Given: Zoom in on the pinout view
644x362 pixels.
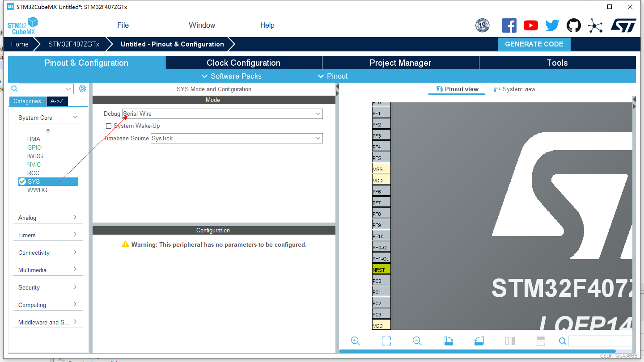Looking at the screenshot, I should click(355, 341).
